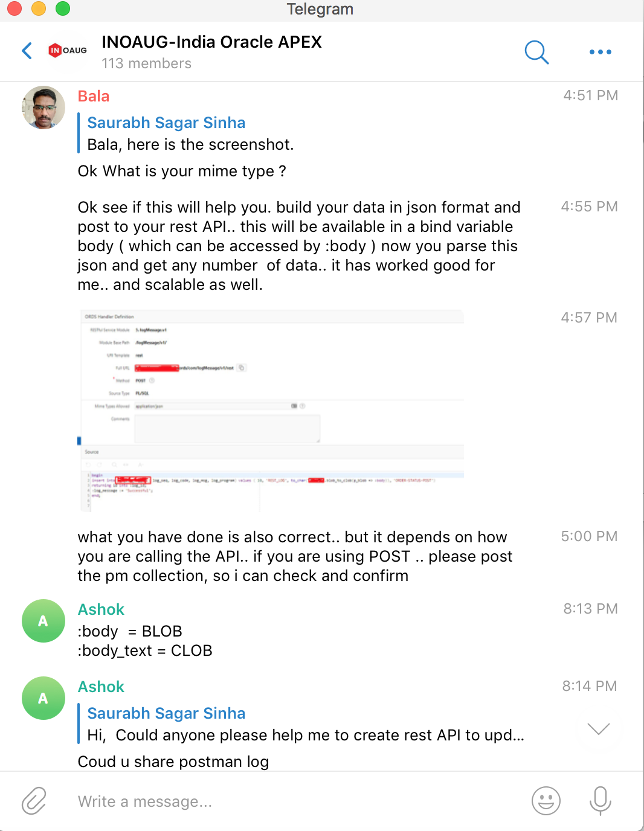Click Ashok's green avatar on the postman message
The height and width of the screenshot is (831, 644).
pos(43,698)
